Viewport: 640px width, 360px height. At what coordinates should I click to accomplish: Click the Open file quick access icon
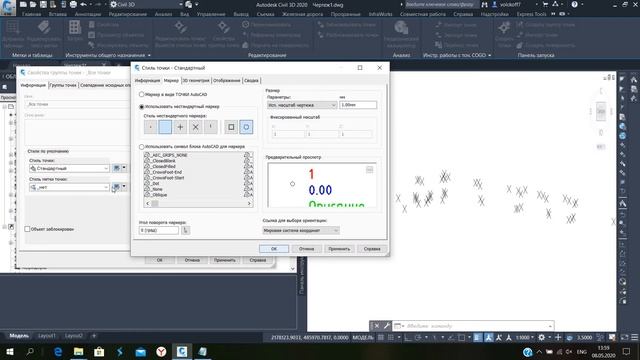pos(33,4)
